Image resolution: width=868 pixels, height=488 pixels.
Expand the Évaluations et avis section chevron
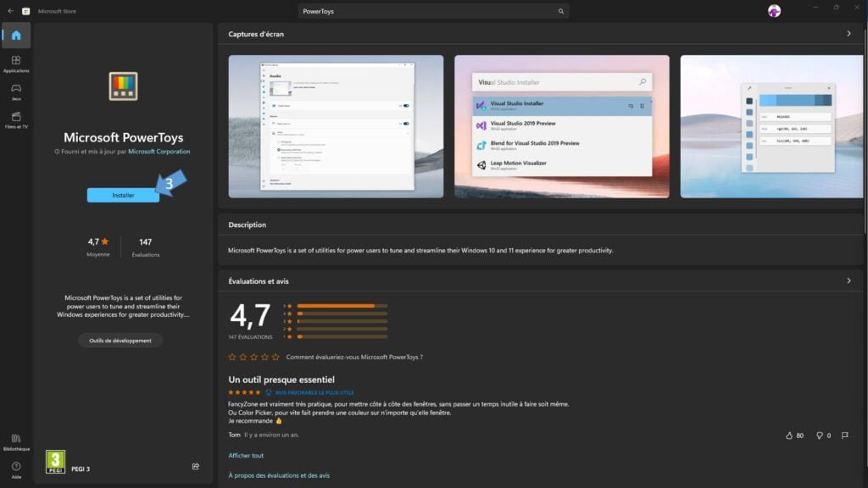coord(849,281)
